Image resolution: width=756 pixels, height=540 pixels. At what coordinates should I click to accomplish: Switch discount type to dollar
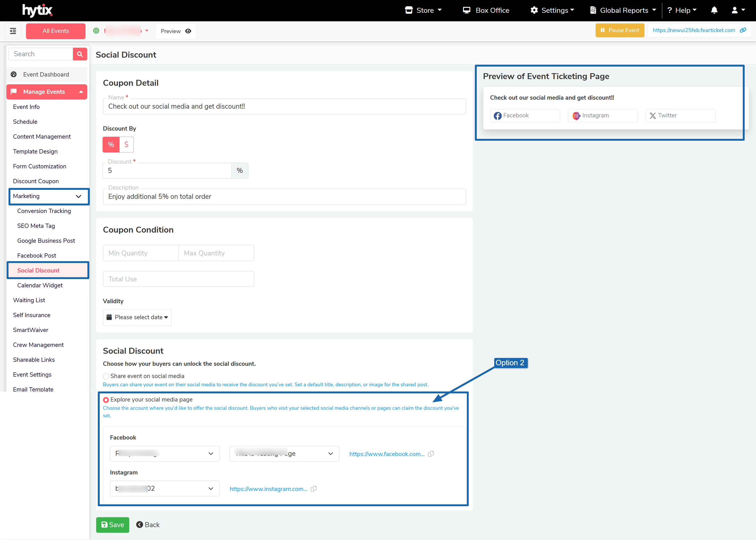pos(126,145)
